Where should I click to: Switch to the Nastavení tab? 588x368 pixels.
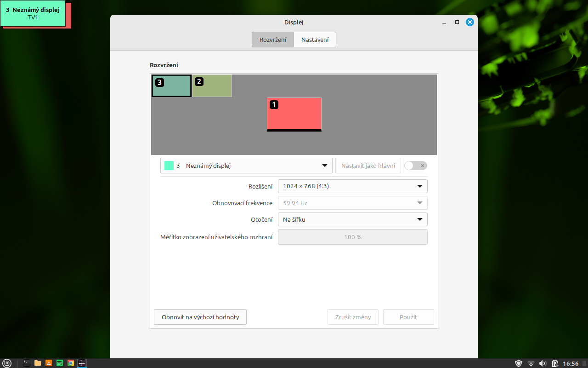[x=315, y=40]
